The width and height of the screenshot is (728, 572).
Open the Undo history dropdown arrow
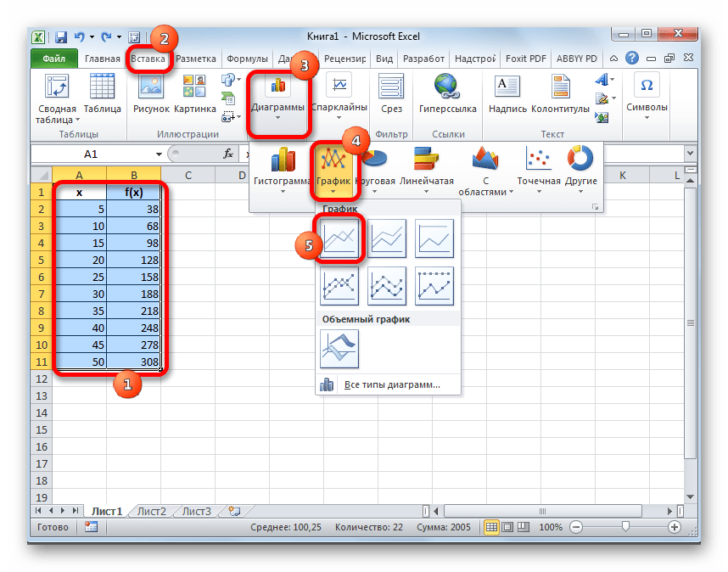coord(92,36)
